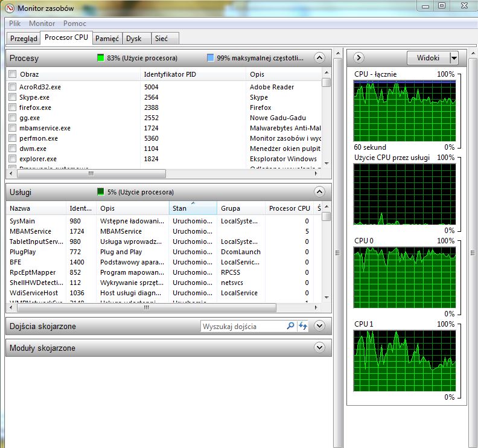Viewport: 478px width, 448px height.
Task: Click the CPU 0 usage graph
Action: (404, 277)
